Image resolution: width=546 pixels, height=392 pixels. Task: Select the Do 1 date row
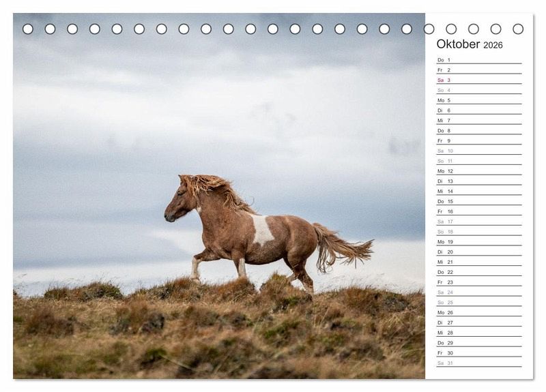(478, 60)
